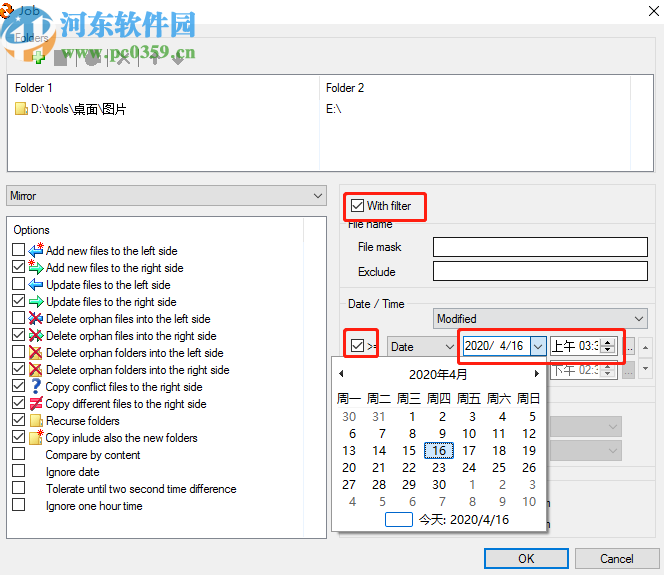This screenshot has height=575, width=664.
Task: Uncheck Delete orphan files into the right side
Action: (19, 334)
